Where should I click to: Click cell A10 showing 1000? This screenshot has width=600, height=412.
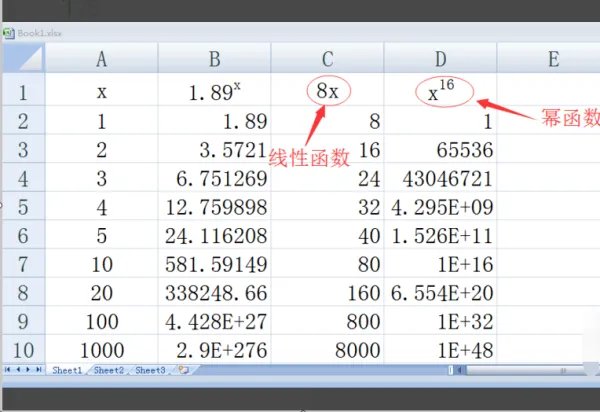click(101, 349)
